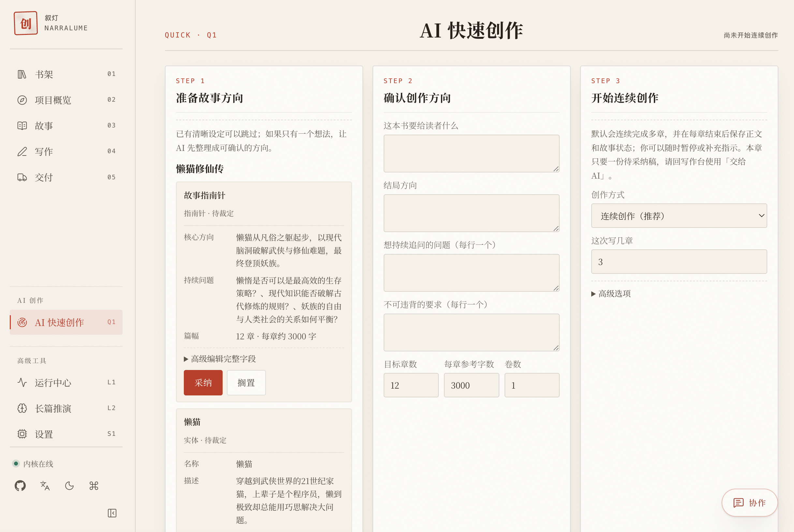The height and width of the screenshot is (532, 794).
Task: Click the 运行中心 activity pulse icon
Action: pos(22,382)
